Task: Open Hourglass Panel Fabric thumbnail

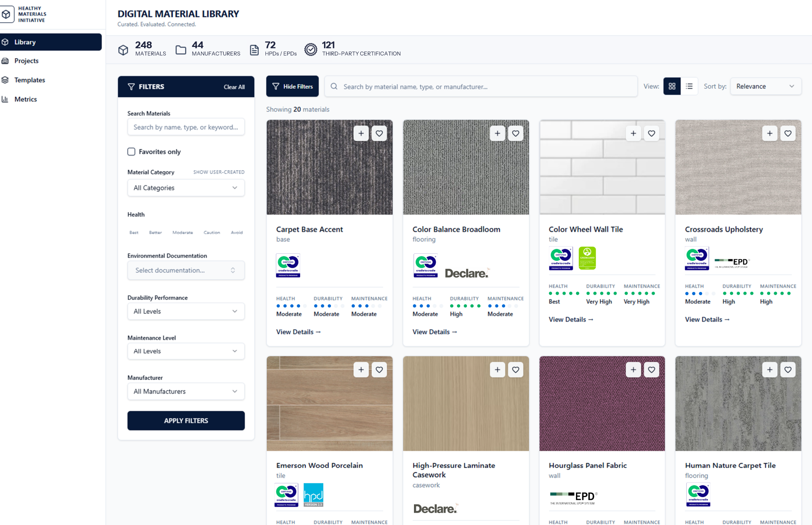Action: click(x=602, y=403)
